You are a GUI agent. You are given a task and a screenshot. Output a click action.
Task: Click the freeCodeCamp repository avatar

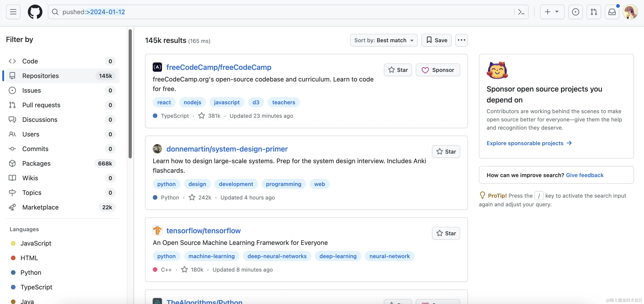point(157,67)
